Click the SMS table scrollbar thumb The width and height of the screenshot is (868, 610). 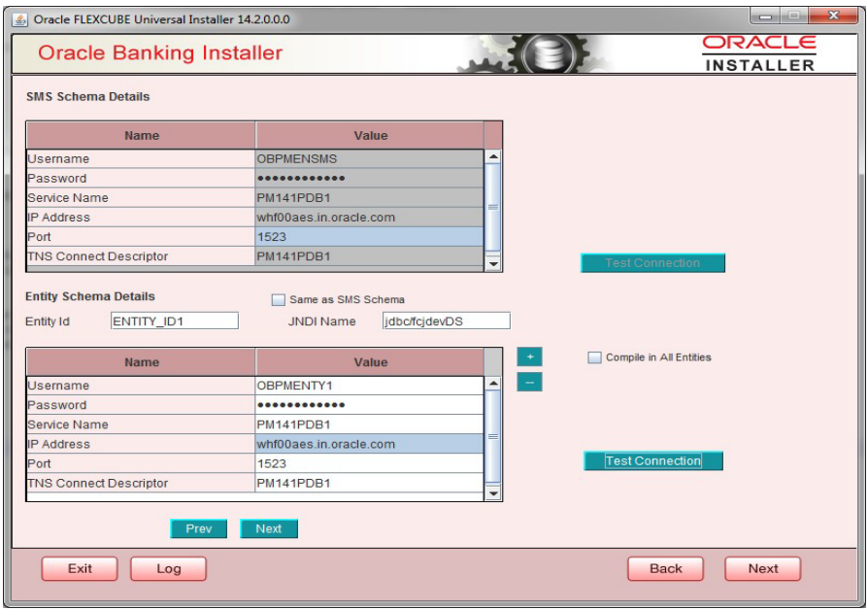pos(492,208)
